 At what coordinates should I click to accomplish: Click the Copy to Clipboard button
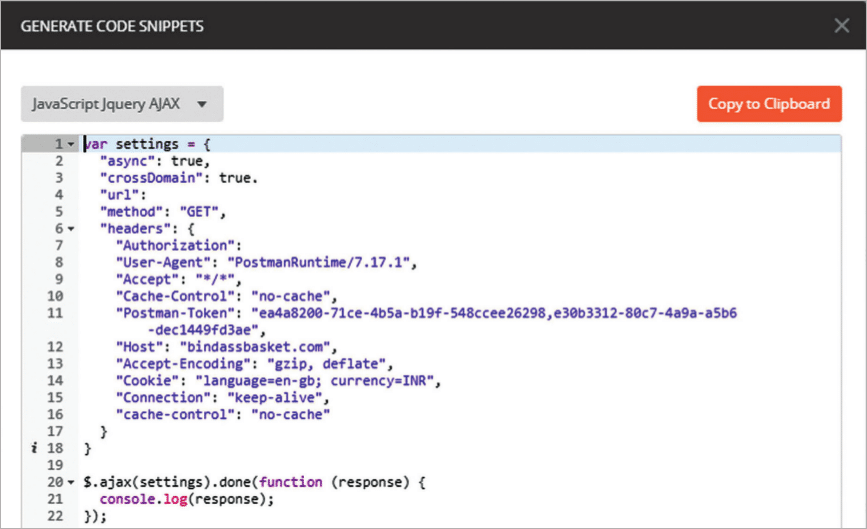pos(768,104)
